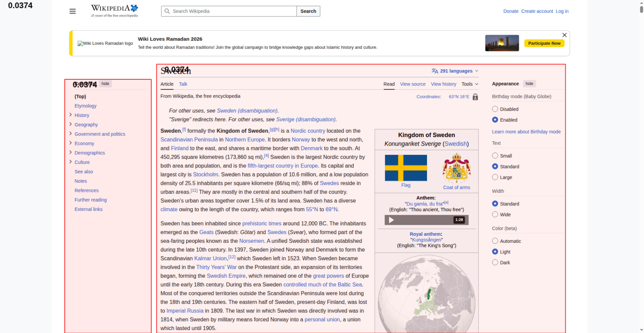Set text size to Large
Screen dimensions: 644x333
tap(495, 177)
